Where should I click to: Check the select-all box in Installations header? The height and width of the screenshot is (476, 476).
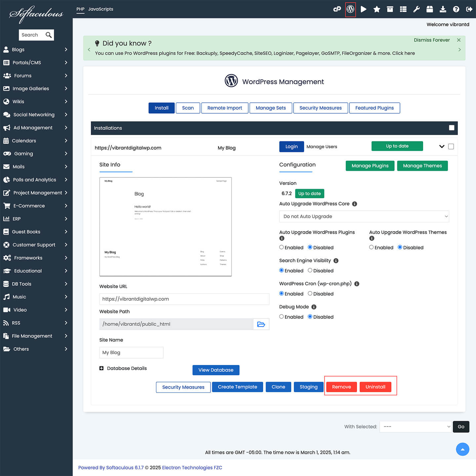click(452, 128)
